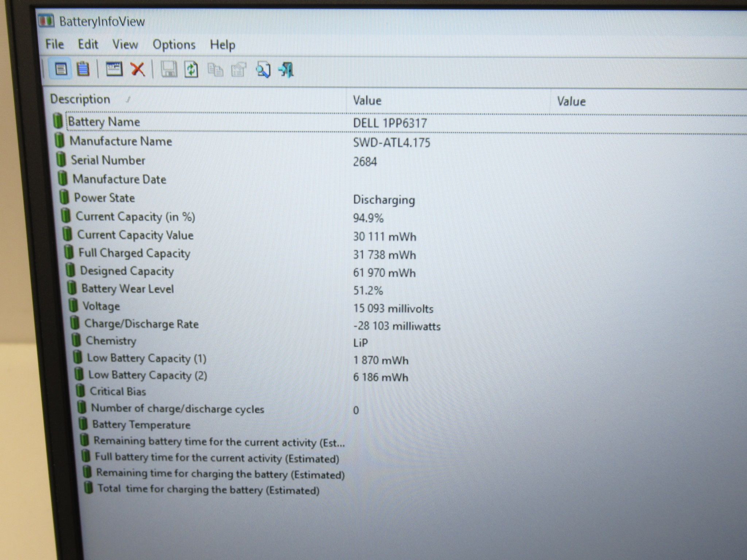Click the battery icon beside Battery Wear Level
Image resolution: width=747 pixels, height=560 pixels.
pos(72,288)
